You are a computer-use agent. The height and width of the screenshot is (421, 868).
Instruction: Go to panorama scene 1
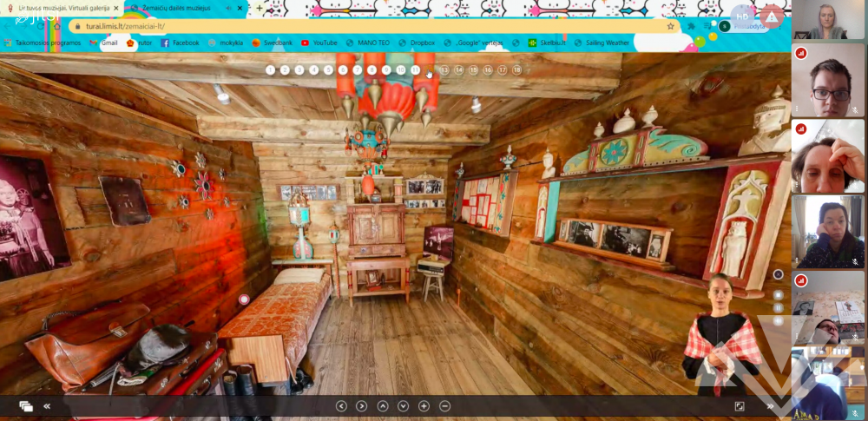pos(270,69)
